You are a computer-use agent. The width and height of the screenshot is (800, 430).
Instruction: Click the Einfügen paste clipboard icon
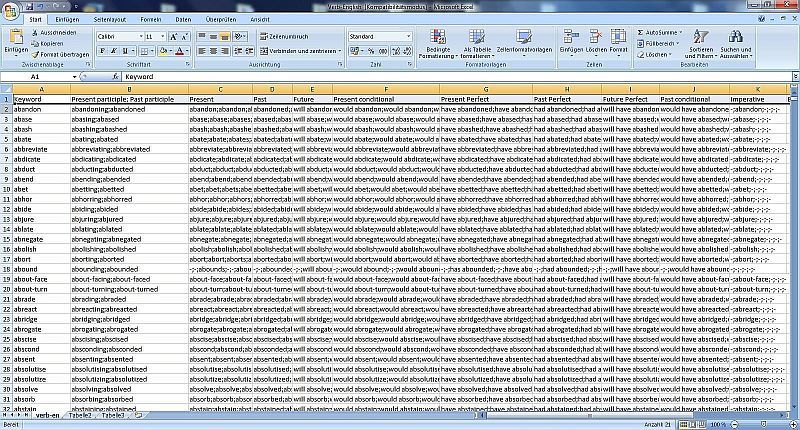click(16, 37)
